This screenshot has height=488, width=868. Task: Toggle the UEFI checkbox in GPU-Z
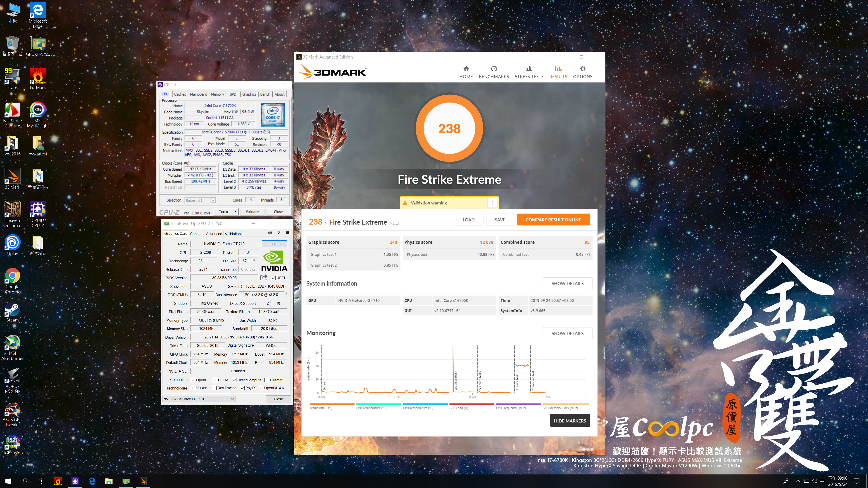click(x=273, y=278)
